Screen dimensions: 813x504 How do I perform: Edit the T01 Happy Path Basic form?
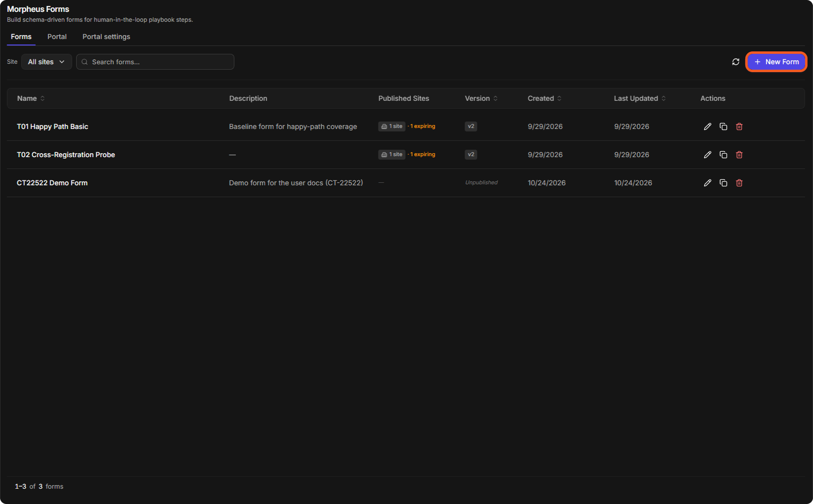[x=708, y=126]
